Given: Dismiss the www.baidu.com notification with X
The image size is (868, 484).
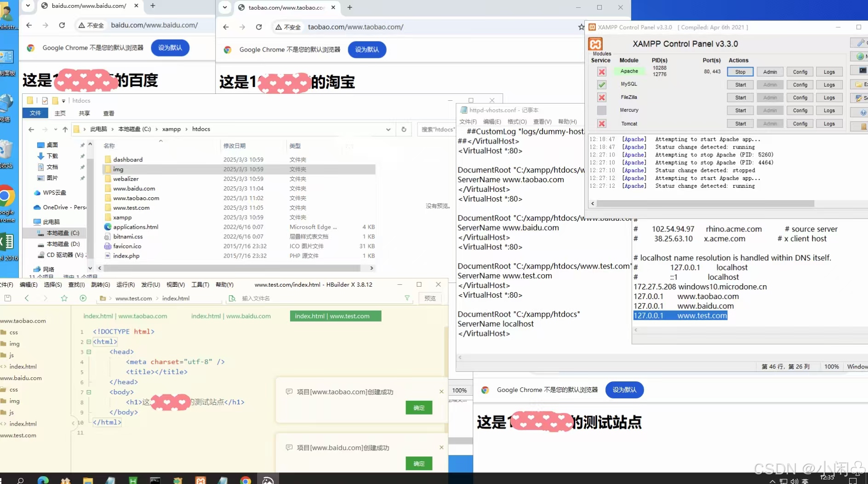Looking at the screenshot, I should [x=441, y=447].
